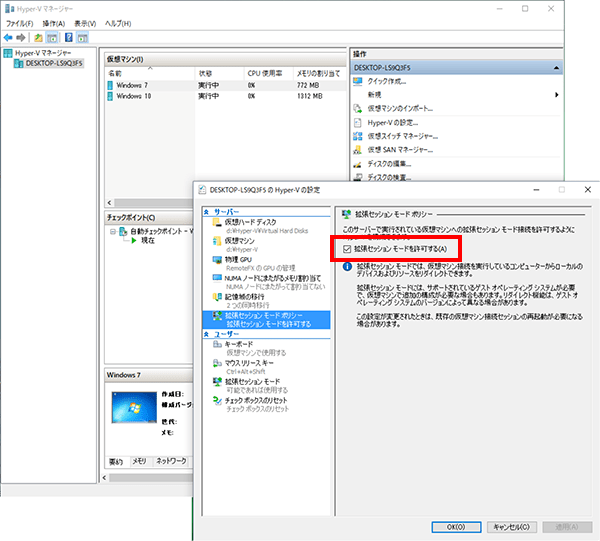The height and width of the screenshot is (541, 600).
Task: Click the 状態 column header
Action: (x=219, y=73)
